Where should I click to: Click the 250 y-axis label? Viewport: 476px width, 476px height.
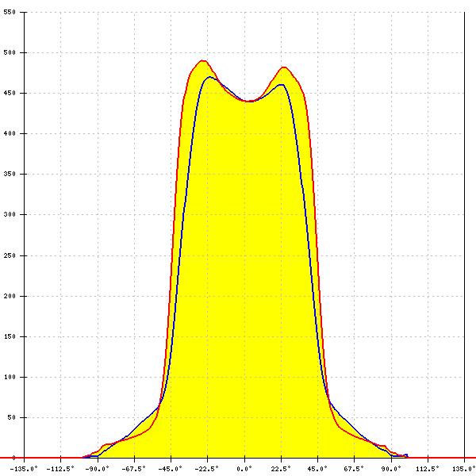coord(10,255)
